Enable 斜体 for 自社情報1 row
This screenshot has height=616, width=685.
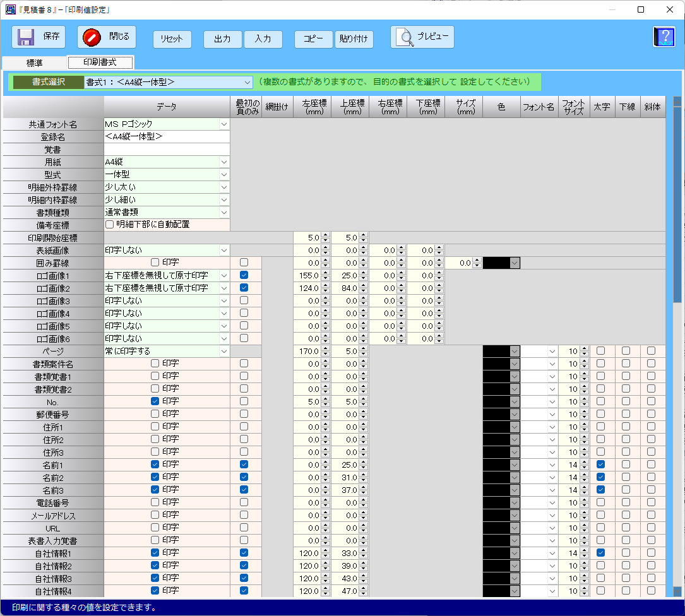pos(652,553)
